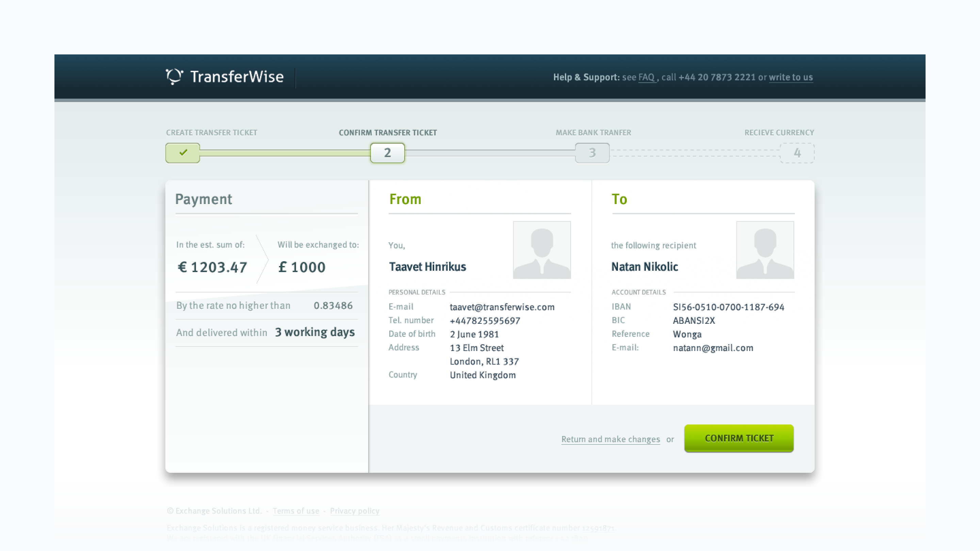This screenshot has height=551, width=980.
Task: Click the TransferWise wordmark text
Action: coord(236,77)
